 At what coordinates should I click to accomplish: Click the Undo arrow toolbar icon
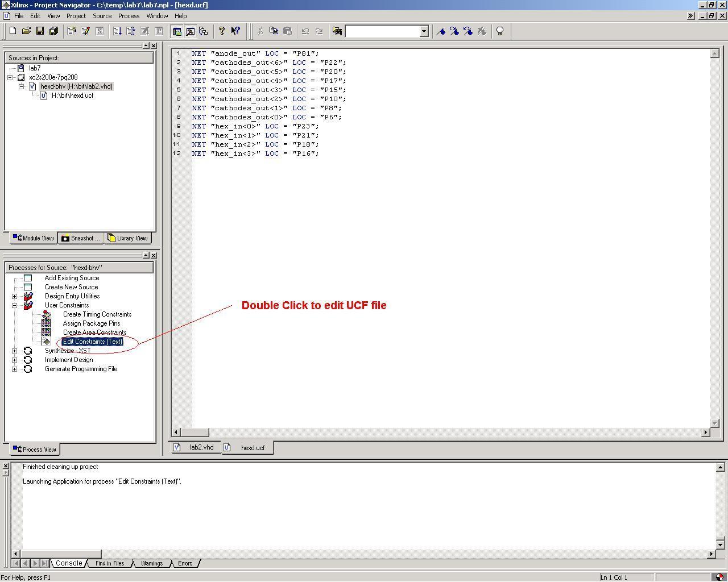tap(305, 31)
